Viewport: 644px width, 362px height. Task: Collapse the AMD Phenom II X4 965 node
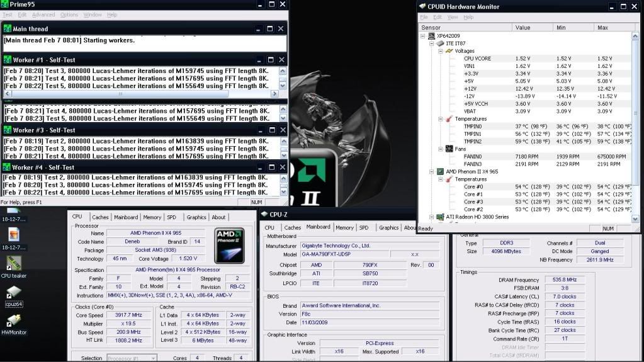tap(432, 172)
